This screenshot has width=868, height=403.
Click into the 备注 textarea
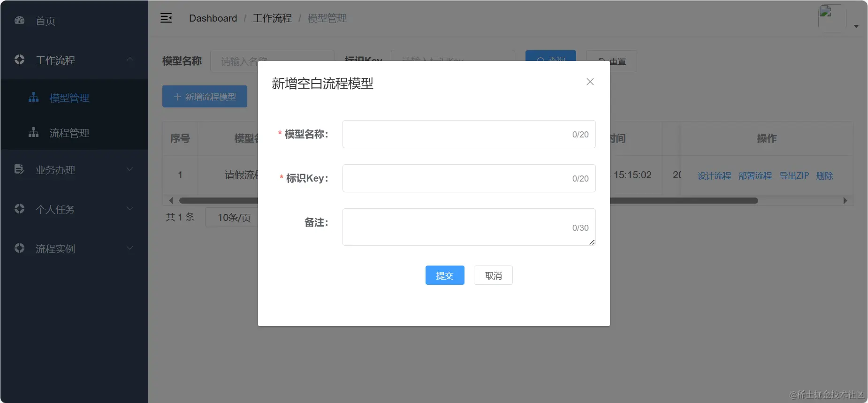469,227
